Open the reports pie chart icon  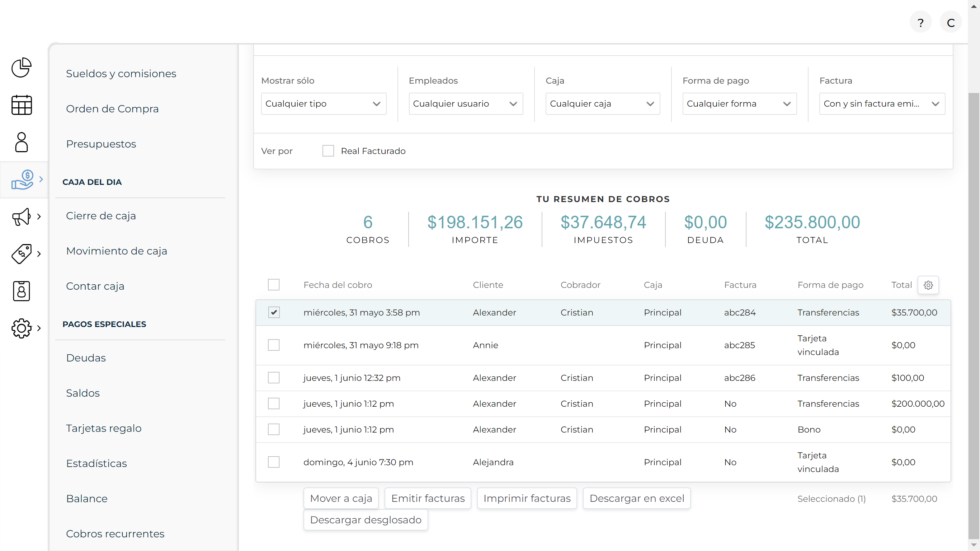[x=21, y=68]
